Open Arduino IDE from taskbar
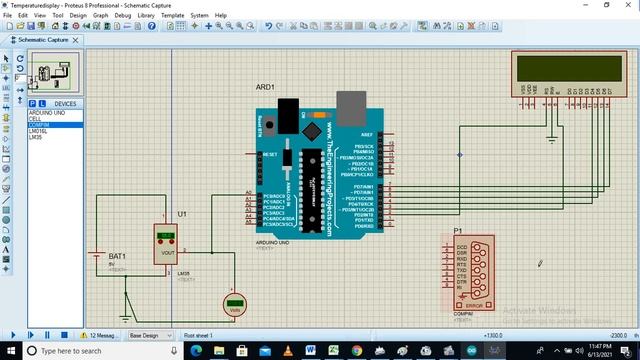 click(x=471, y=351)
